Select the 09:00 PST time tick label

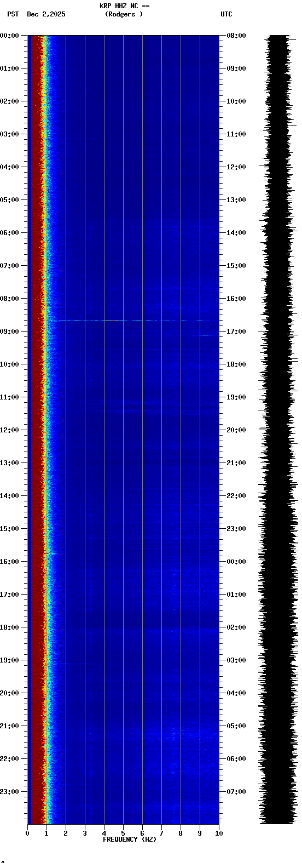click(9, 332)
